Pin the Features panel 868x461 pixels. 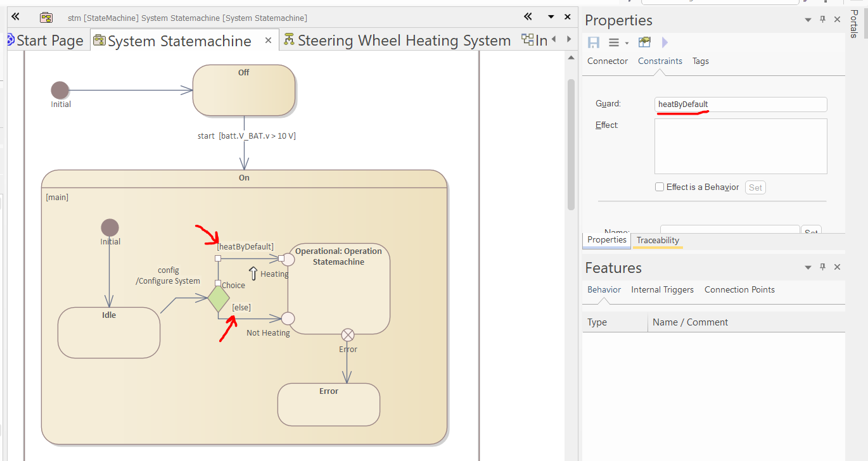[x=823, y=267]
